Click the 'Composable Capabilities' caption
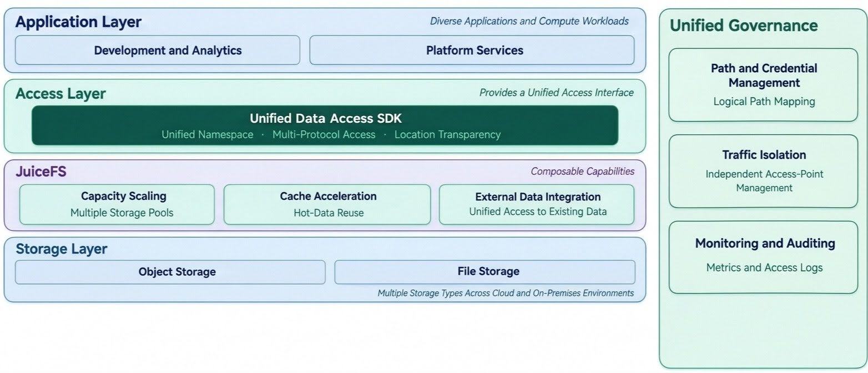This screenshot has height=373, width=868. pos(583,171)
